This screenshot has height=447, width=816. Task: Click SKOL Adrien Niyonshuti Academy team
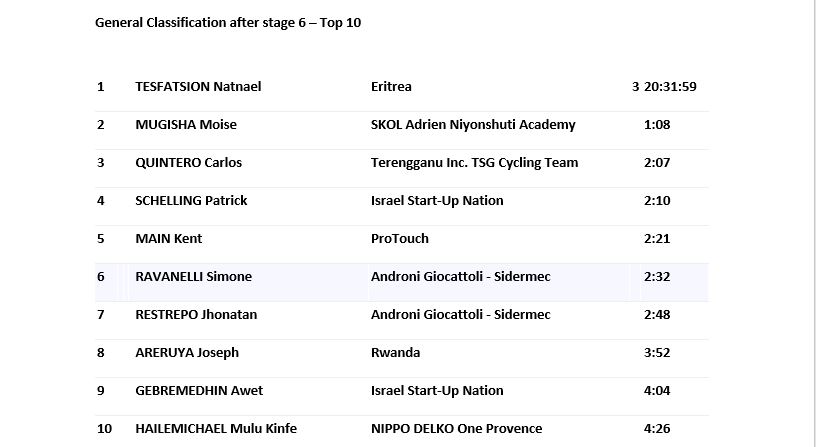point(473,125)
